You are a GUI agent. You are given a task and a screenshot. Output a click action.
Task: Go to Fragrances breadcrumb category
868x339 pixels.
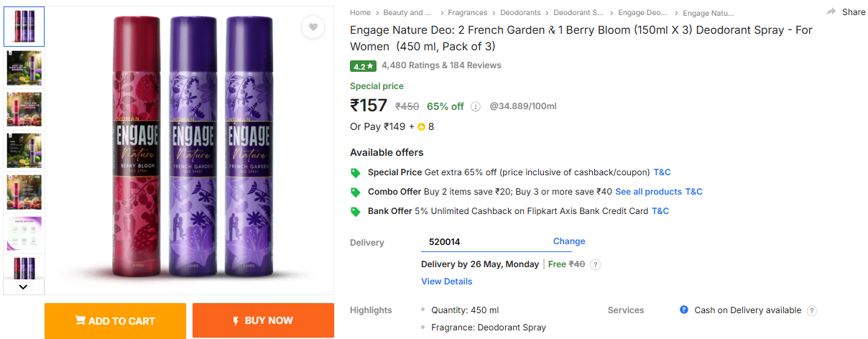click(467, 13)
